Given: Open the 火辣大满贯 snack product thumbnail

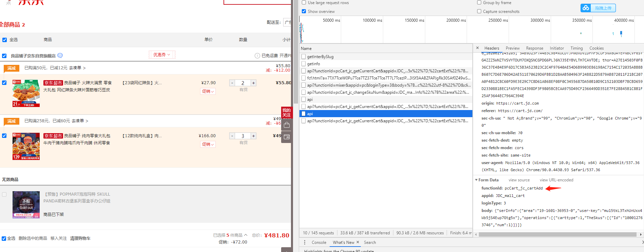Looking at the screenshot, I should pyautogui.click(x=26, y=93).
